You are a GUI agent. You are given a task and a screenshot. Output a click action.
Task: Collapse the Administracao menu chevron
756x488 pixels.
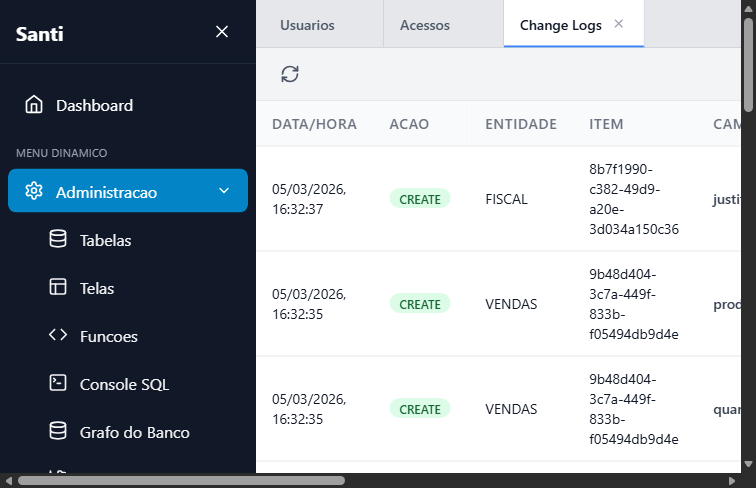coord(224,190)
